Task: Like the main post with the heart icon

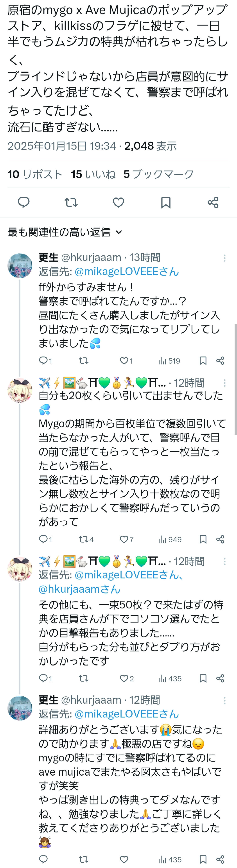Action: [118, 202]
